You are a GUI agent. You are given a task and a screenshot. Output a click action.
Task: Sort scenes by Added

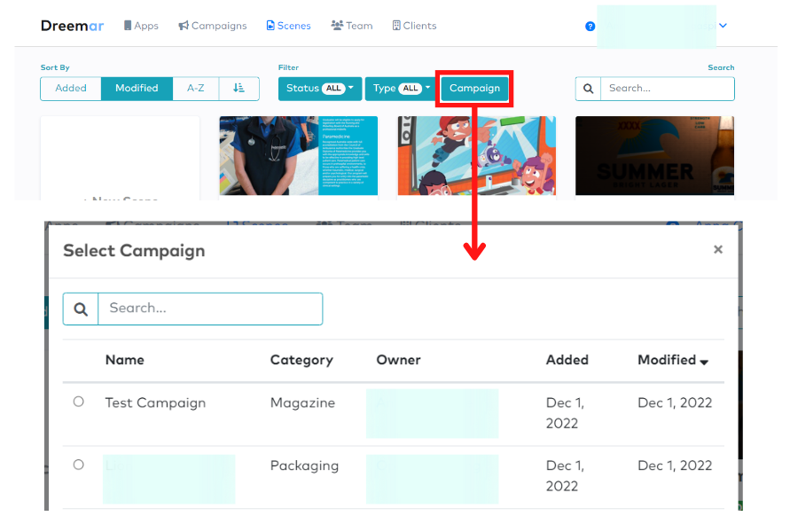pyautogui.click(x=71, y=88)
